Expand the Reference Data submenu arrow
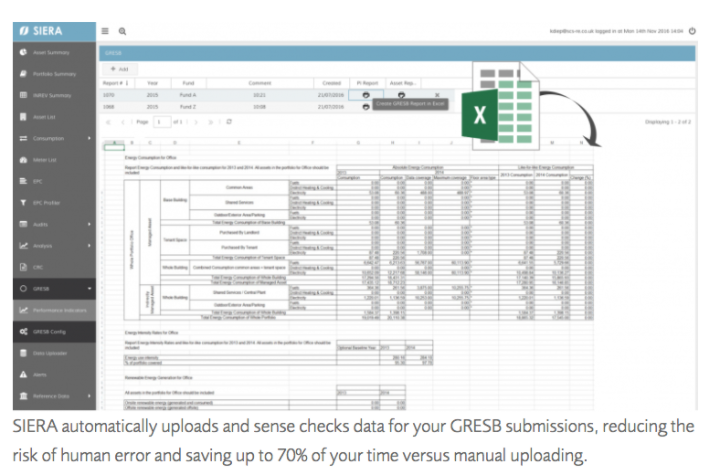This screenshot has height=476, width=713. 89,396
